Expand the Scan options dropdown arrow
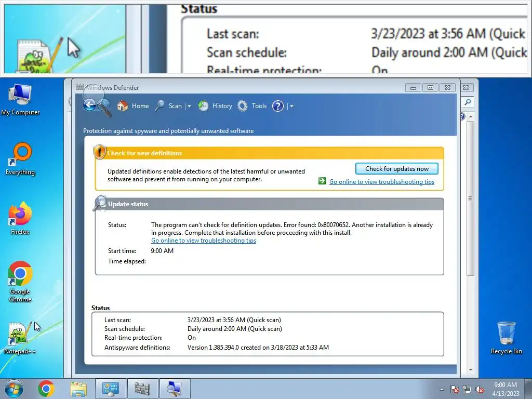 pos(189,106)
